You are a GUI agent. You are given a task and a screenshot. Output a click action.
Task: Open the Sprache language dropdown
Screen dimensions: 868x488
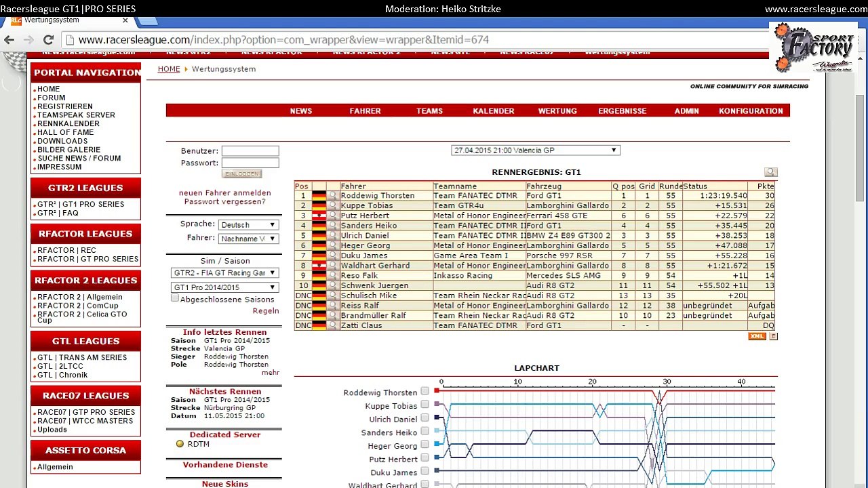click(x=248, y=225)
